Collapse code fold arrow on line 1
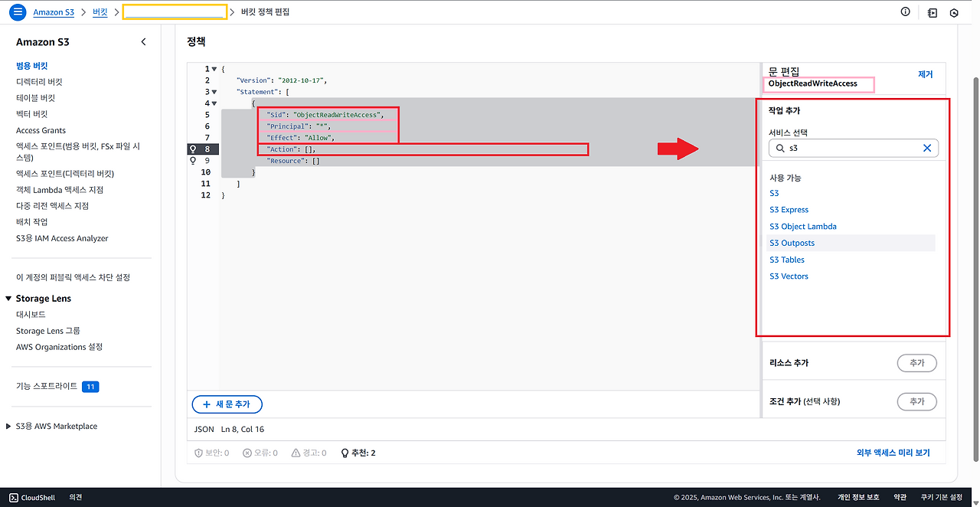980x507 pixels. pos(214,69)
